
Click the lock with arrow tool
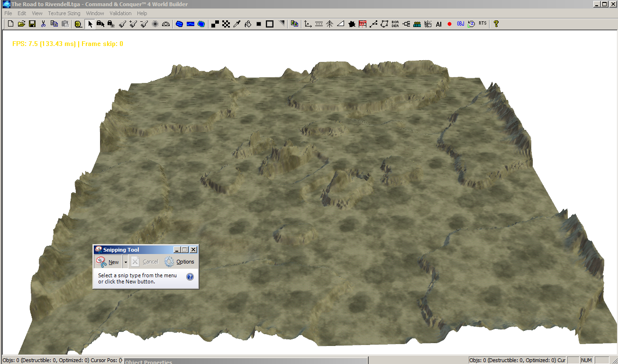point(100,24)
